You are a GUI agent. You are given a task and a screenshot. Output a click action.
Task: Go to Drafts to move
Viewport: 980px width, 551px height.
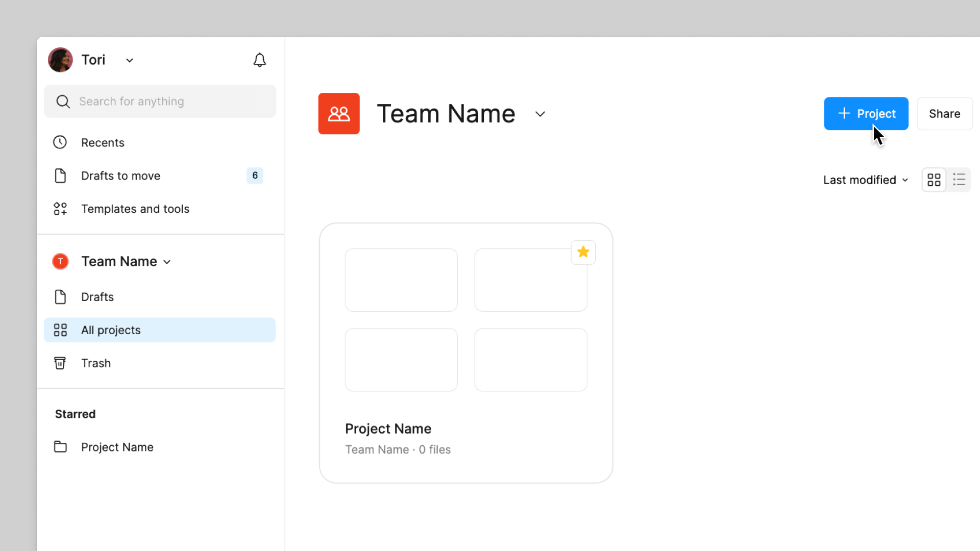pyautogui.click(x=120, y=176)
